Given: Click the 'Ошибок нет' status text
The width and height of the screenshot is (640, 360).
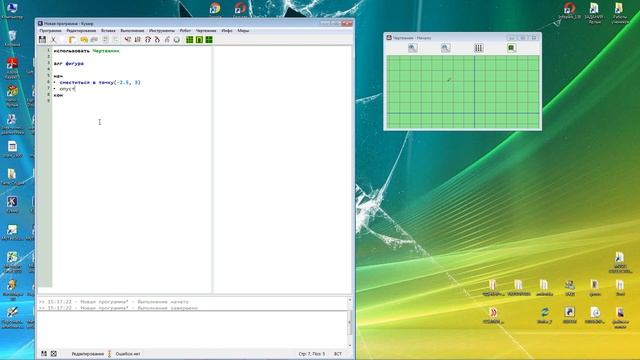Looking at the screenshot, I should [x=128, y=354].
